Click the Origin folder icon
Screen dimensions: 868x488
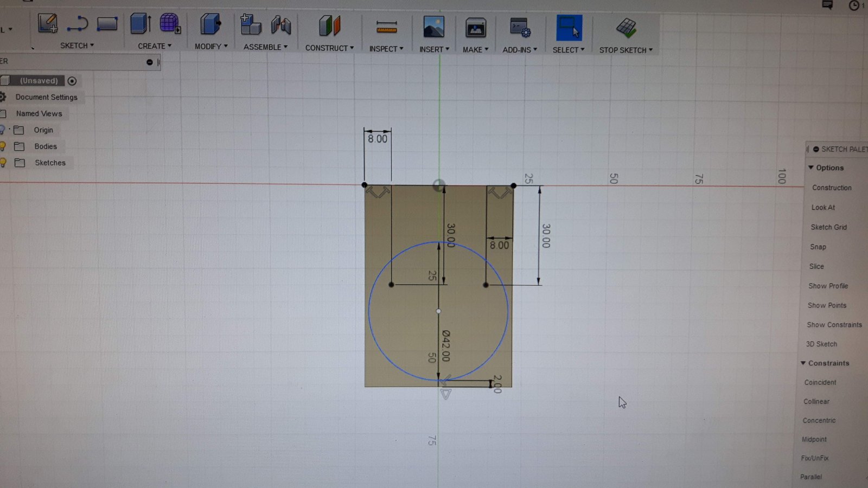pyautogui.click(x=19, y=130)
